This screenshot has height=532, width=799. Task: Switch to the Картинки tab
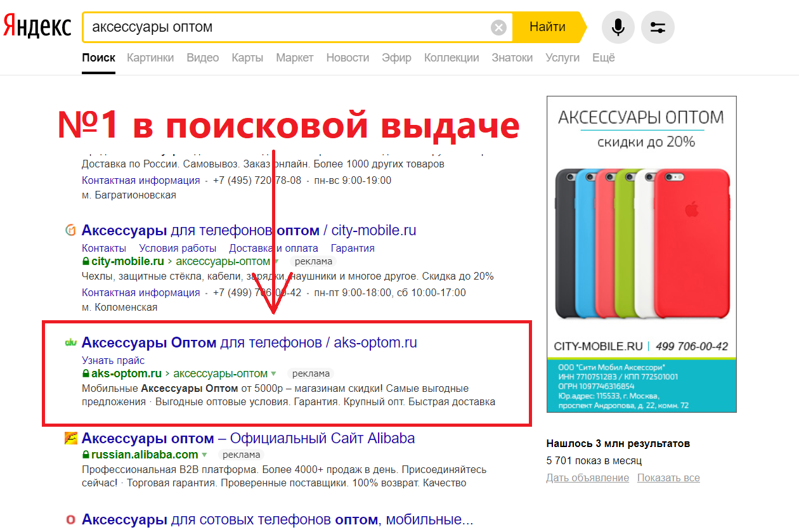(150, 58)
